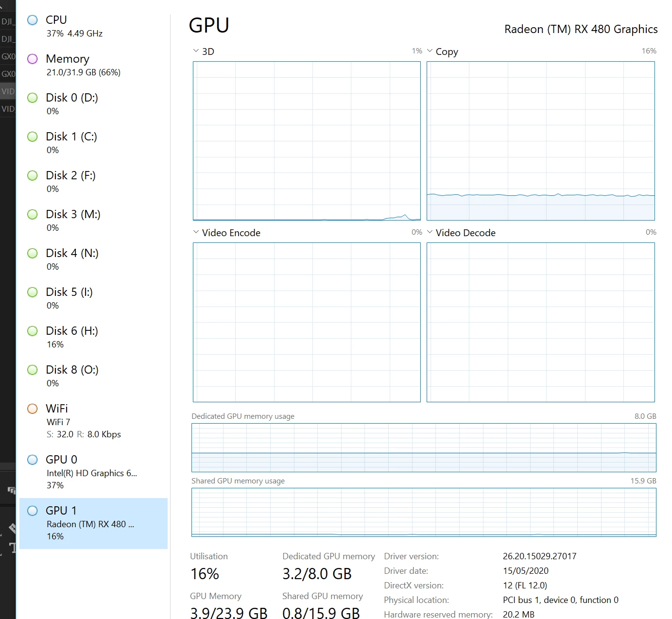Select Disk 1 (C:) in sidebar
The image size is (672, 619).
(93, 143)
